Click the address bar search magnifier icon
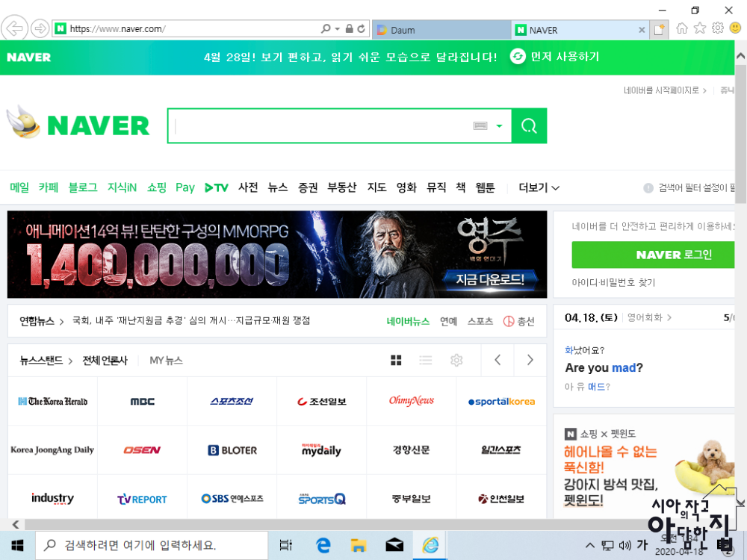Image resolution: width=747 pixels, height=560 pixels. [x=326, y=28]
